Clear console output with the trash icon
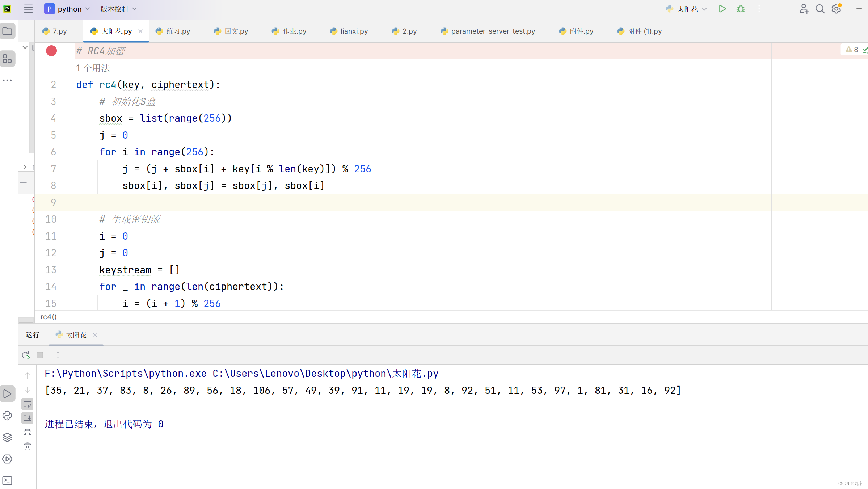The width and height of the screenshot is (868, 489). click(28, 446)
